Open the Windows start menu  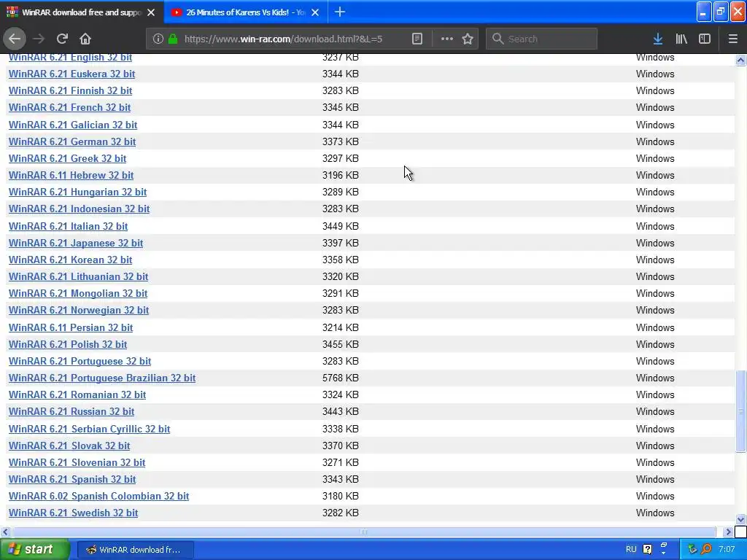34,549
